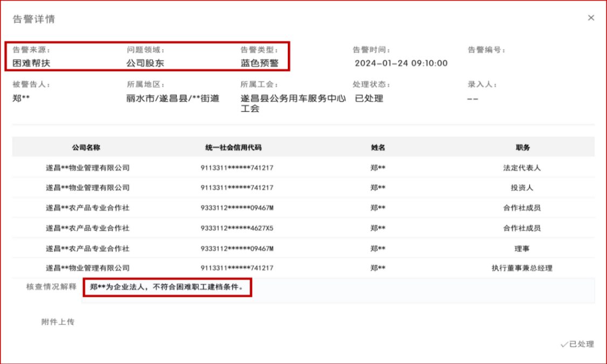Select the 理事 cell in the table
The image size is (607, 364).
pyautogui.click(x=522, y=248)
